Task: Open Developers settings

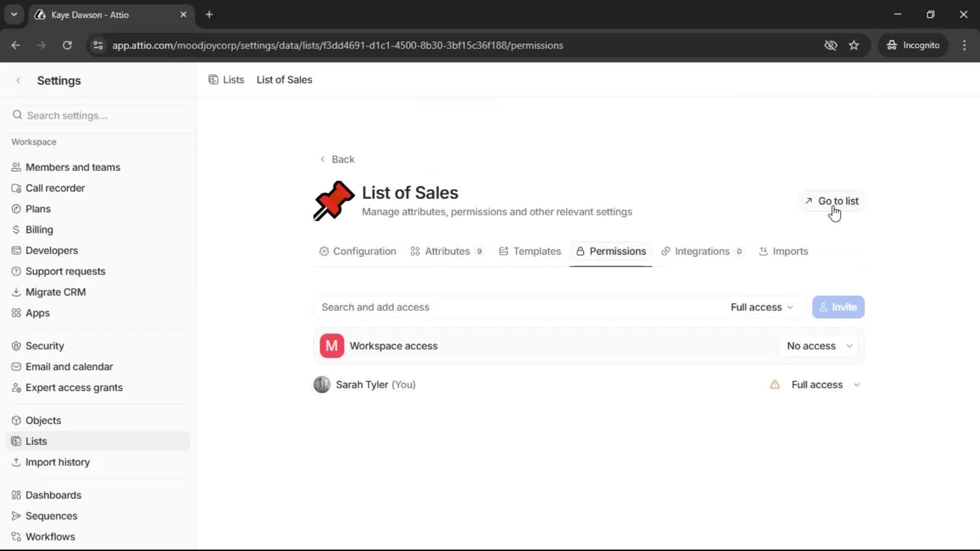Action: point(52,250)
